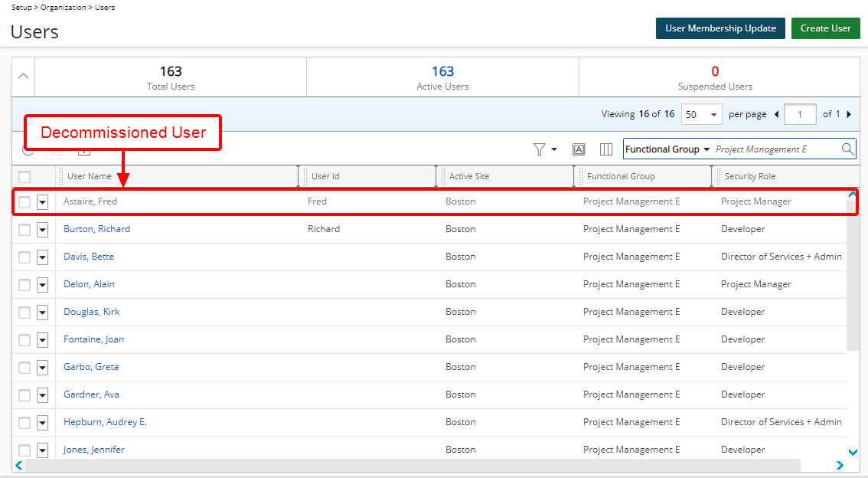Tick the checkbox for Garbo, Greta
The width and height of the screenshot is (868, 478).
coord(24,368)
